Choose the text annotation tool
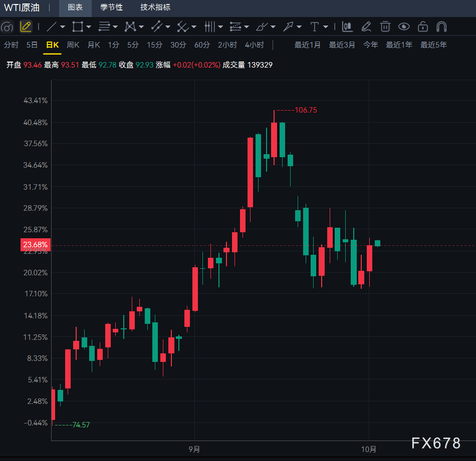The image size is (476, 461). pos(315,27)
